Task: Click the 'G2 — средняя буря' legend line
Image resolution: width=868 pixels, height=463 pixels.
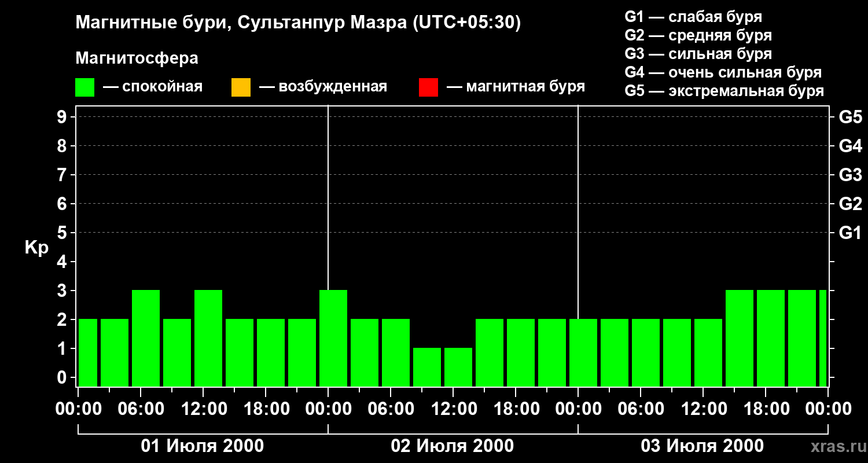Action: (x=698, y=35)
